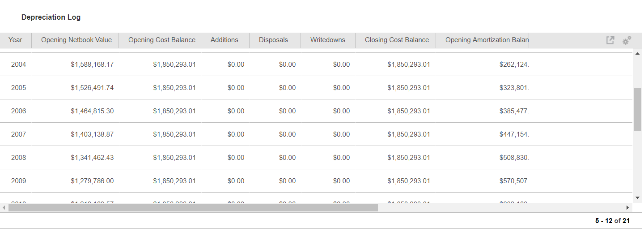644x232 pixels.
Task: Select the 2004 year row
Action: [x=19, y=64]
